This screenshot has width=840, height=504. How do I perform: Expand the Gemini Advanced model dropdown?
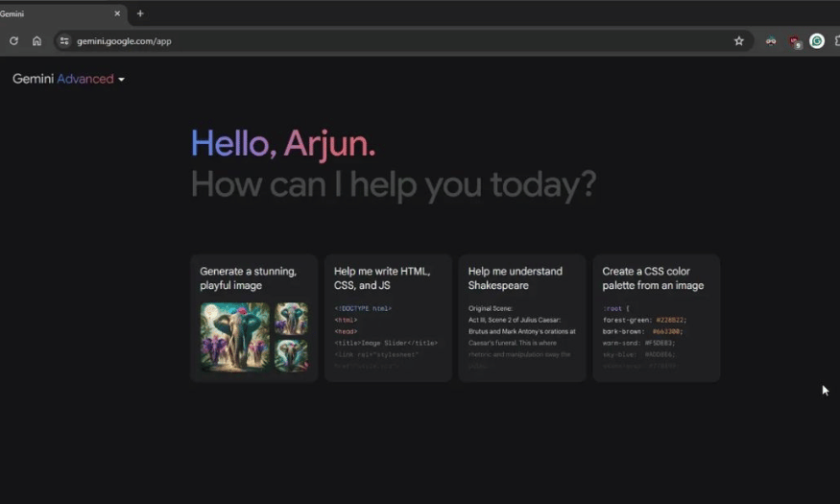click(68, 80)
